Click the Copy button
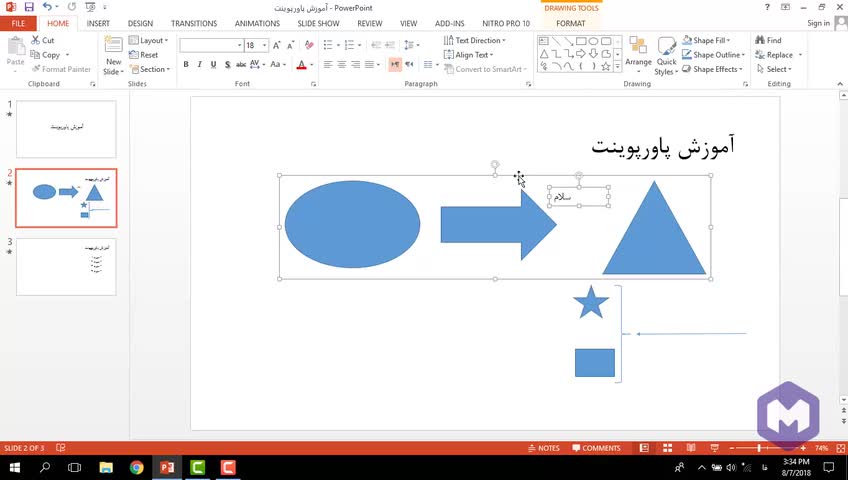The width and height of the screenshot is (848, 480). click(46, 55)
